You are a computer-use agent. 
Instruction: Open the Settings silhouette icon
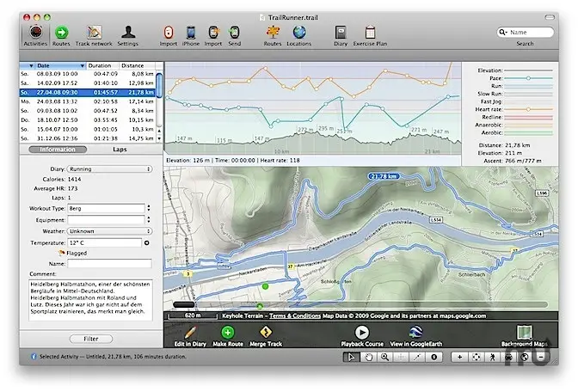127,36
